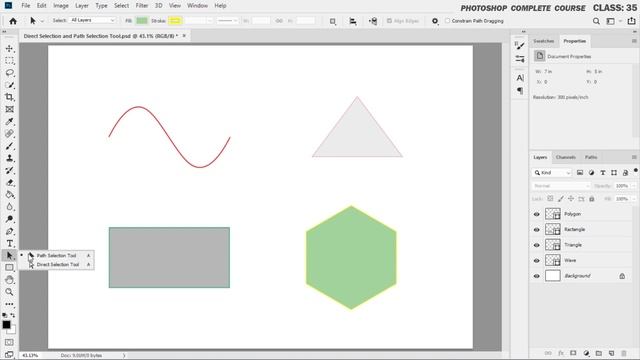Viewport: 640px width, 360px height.
Task: Select the Rectangle shape tool
Action: [x=9, y=268]
